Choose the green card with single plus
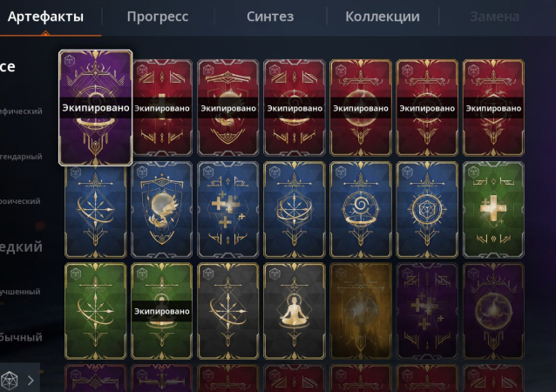Image resolution: width=556 pixels, height=392 pixels. [493, 210]
